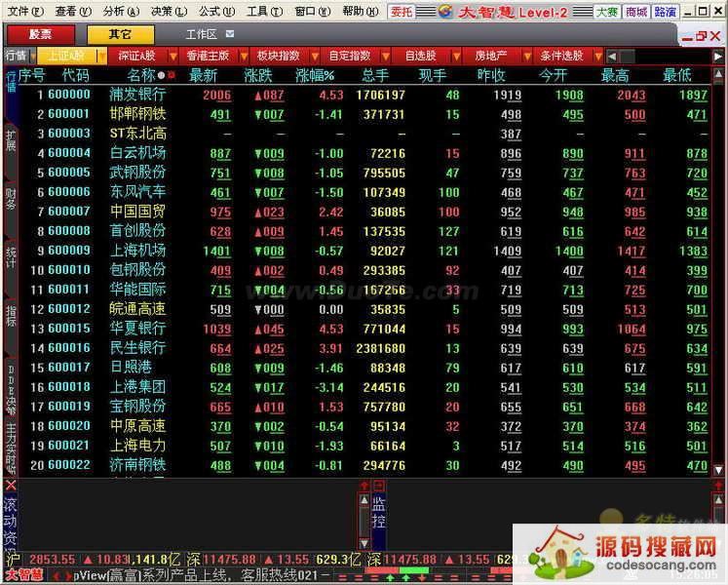Select the 股票 tab button
The width and height of the screenshot is (728, 585).
click(42, 33)
